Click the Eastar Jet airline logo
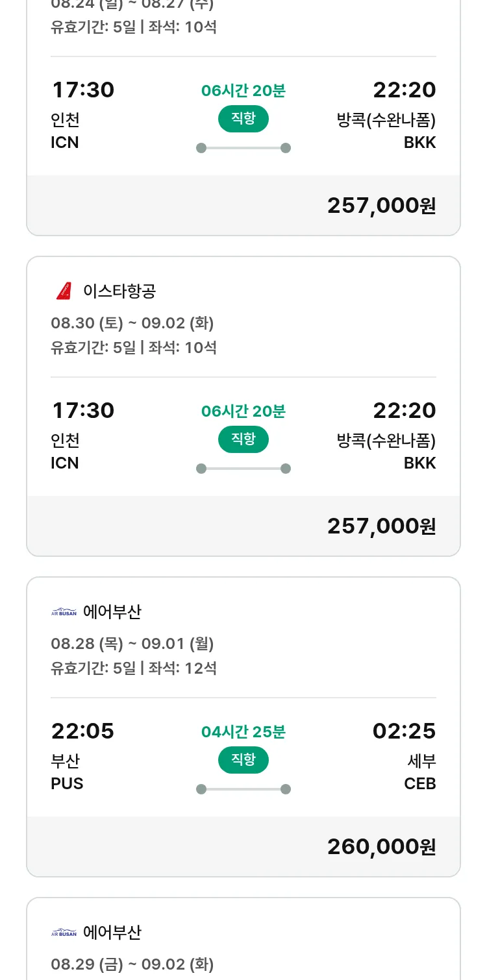The height and width of the screenshot is (980, 487). click(x=64, y=291)
